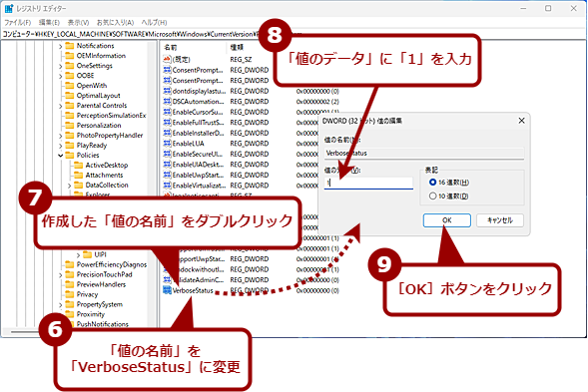Select the Attachments folder icon

tap(79, 175)
